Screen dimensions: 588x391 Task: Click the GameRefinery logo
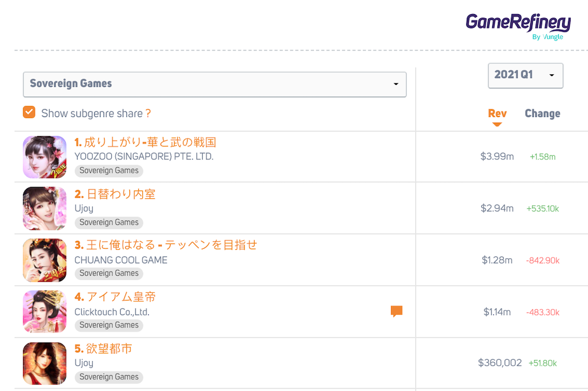coord(518,26)
